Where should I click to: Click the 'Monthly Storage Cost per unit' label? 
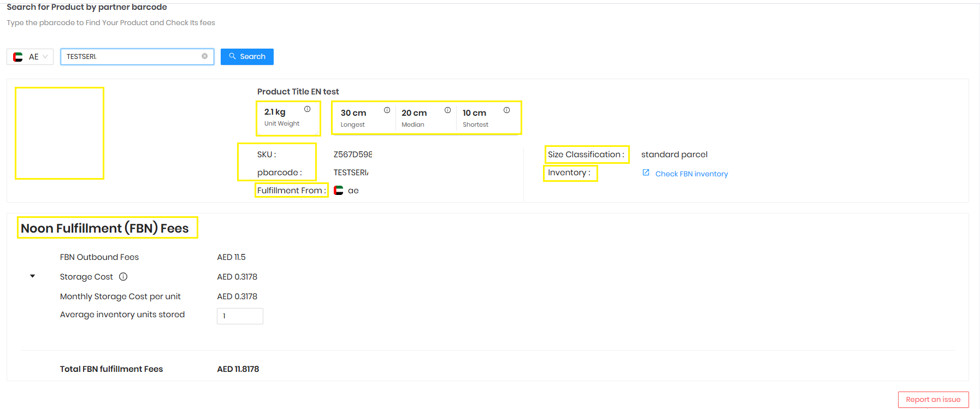pyautogui.click(x=120, y=297)
